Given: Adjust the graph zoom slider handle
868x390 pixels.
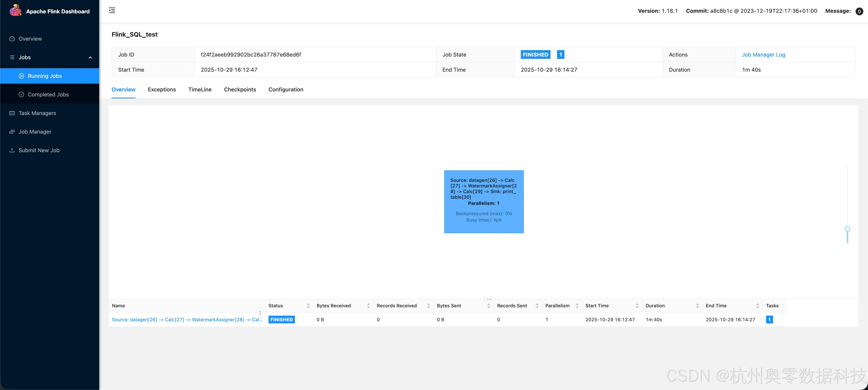Looking at the screenshot, I should click(x=847, y=229).
